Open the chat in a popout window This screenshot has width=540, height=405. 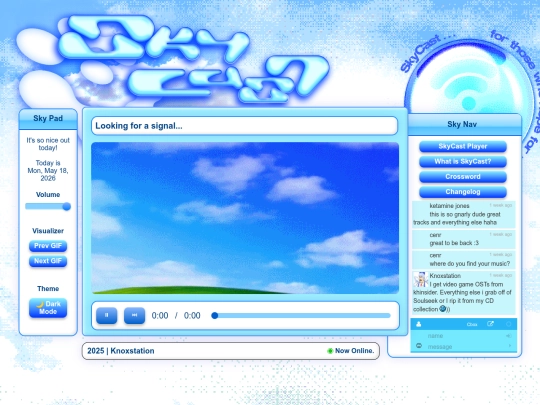tap(490, 324)
